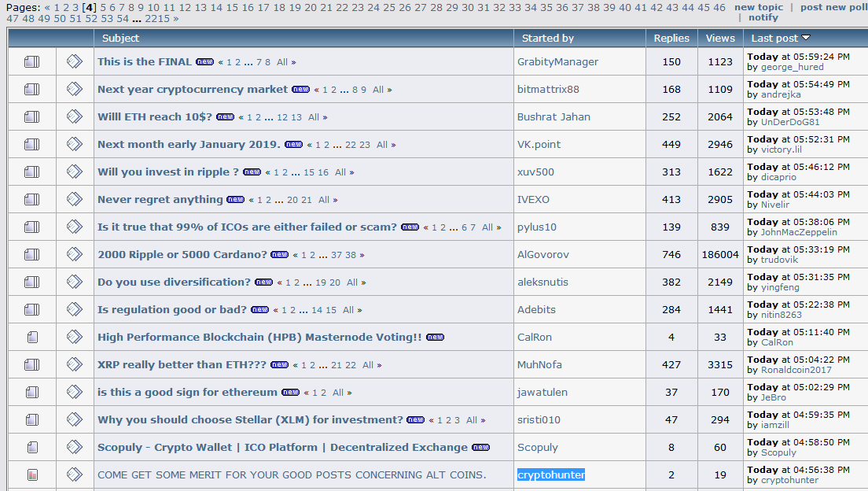Click the topic status icon for 'XRP really better than ETH???'
The height and width of the screenshot is (491, 868).
coord(32,364)
